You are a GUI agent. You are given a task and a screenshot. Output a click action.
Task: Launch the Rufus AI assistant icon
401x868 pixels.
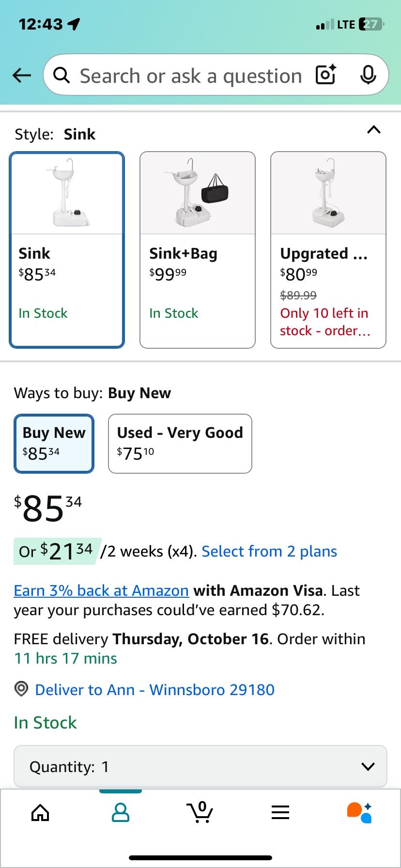pyautogui.click(x=360, y=812)
